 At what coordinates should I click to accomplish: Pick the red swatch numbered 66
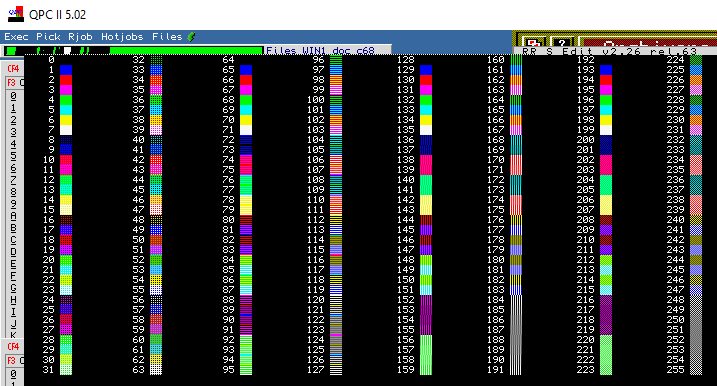click(x=246, y=80)
